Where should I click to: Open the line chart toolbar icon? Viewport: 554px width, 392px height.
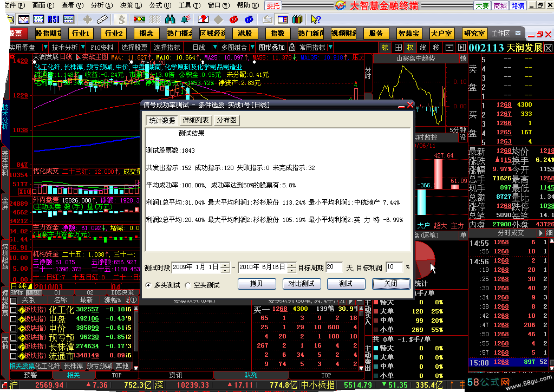click(24, 19)
